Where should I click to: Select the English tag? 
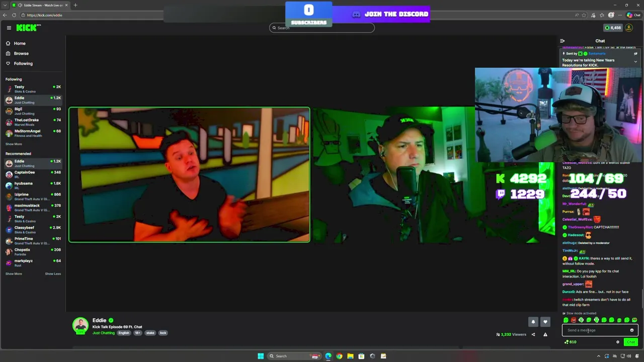(124, 333)
